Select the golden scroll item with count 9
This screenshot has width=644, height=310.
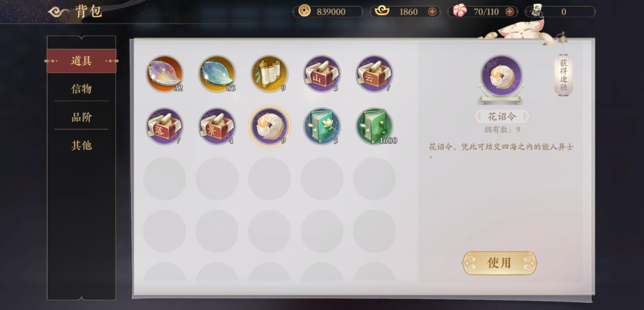point(269,74)
